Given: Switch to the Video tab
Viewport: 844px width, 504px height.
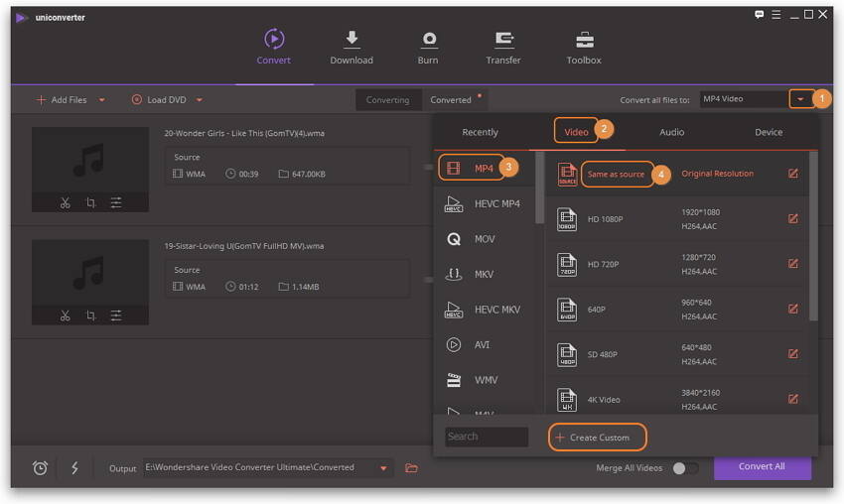Looking at the screenshot, I should (576, 132).
